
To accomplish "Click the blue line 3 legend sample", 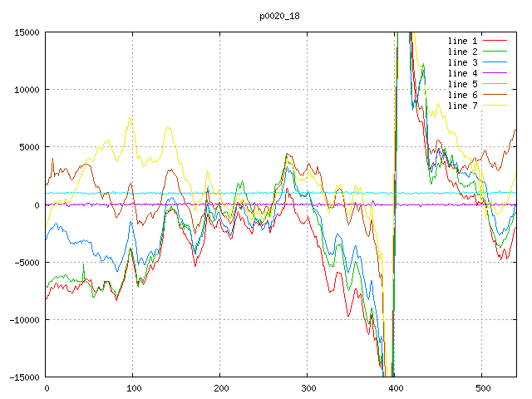I will click(x=495, y=62).
